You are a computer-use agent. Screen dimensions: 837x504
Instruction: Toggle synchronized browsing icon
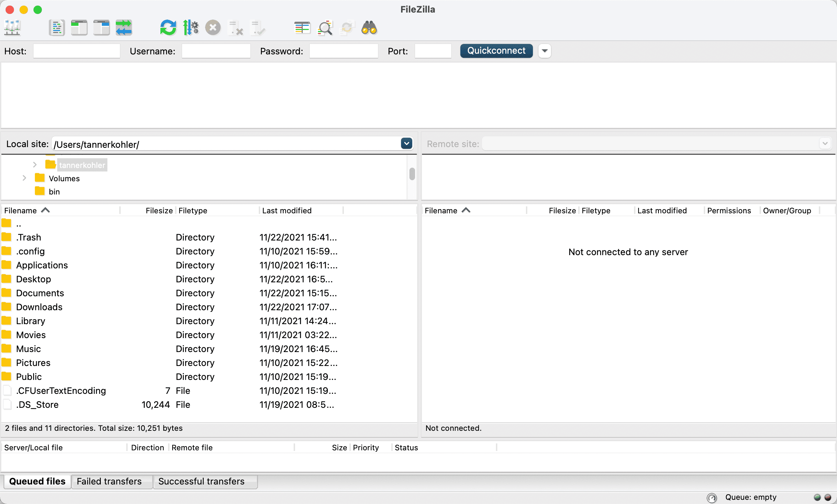coord(347,28)
